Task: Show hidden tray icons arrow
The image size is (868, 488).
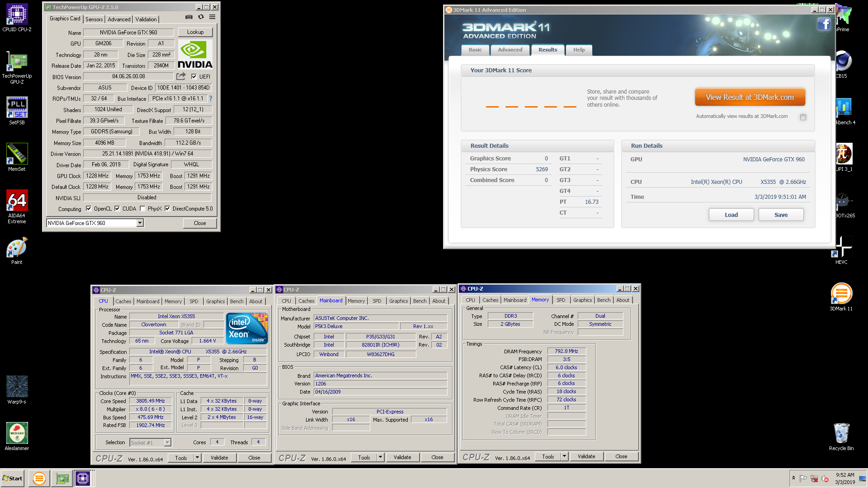Action: coord(793,478)
